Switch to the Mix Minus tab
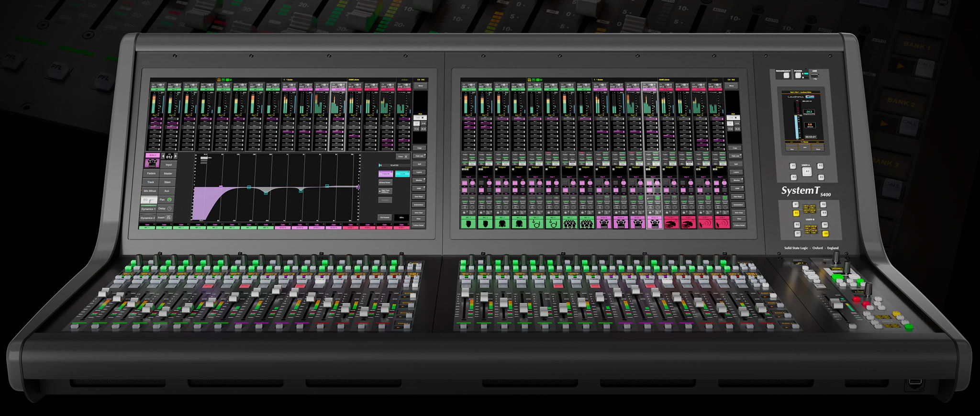 (x=150, y=191)
